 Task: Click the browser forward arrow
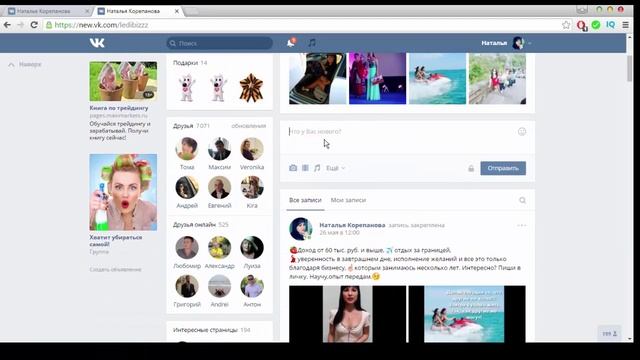click(20, 25)
